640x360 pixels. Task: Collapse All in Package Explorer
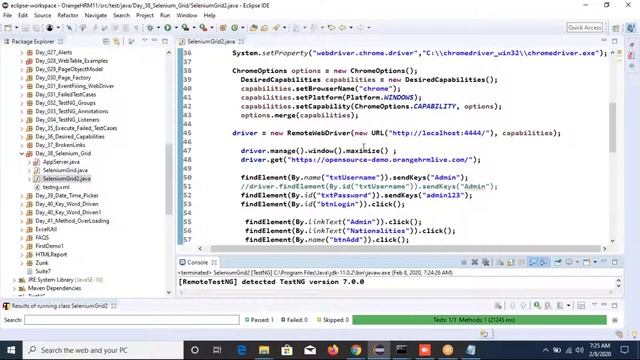click(x=106, y=41)
